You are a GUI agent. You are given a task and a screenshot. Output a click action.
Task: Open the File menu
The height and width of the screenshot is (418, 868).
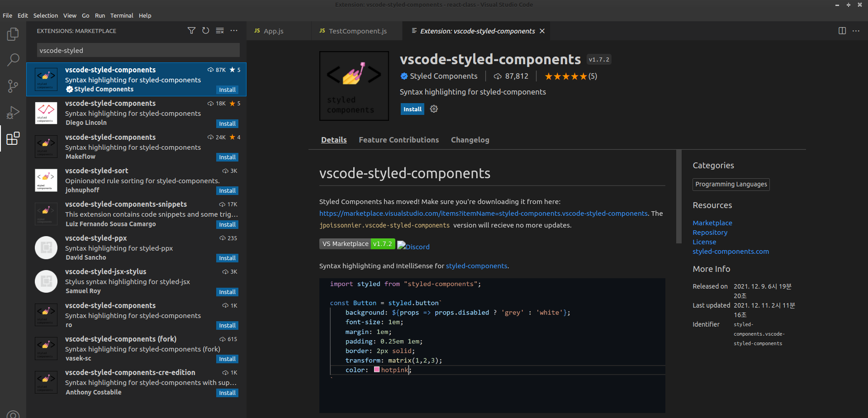pyautogui.click(x=8, y=15)
